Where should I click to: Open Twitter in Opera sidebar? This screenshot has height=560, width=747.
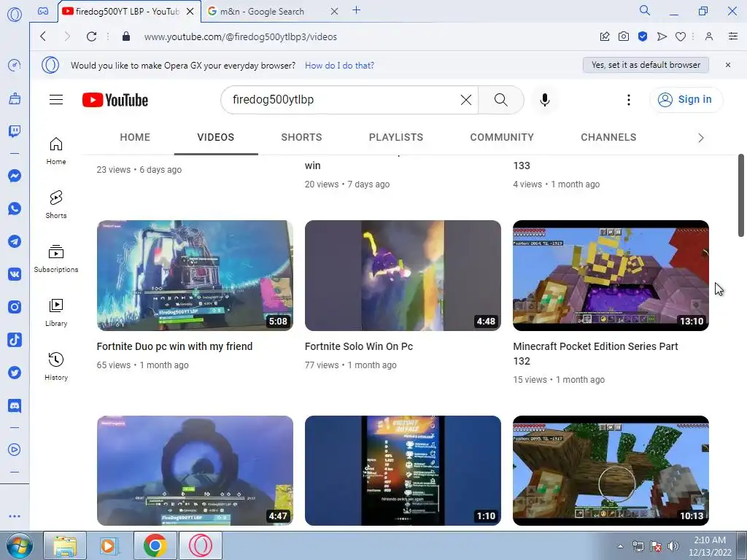15,373
